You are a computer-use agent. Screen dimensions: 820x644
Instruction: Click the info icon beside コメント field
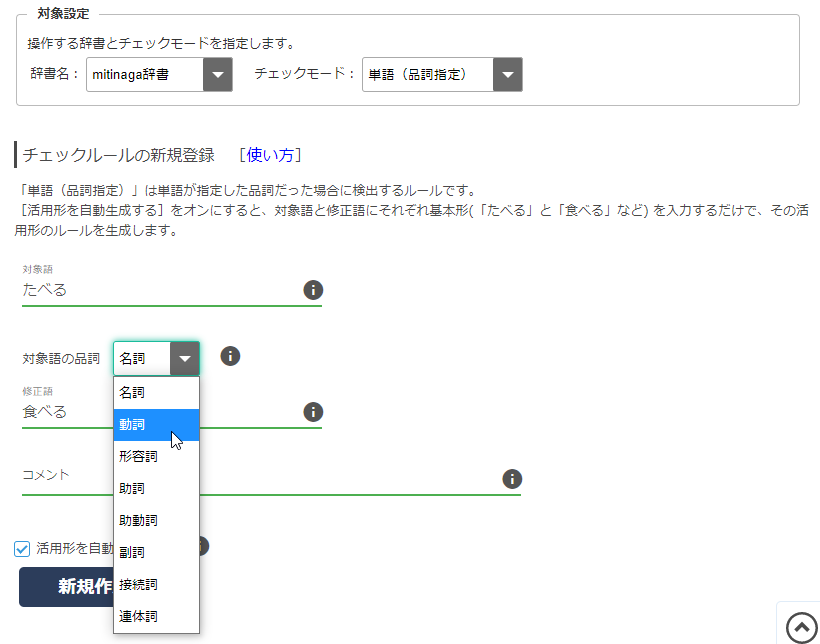pyautogui.click(x=511, y=478)
